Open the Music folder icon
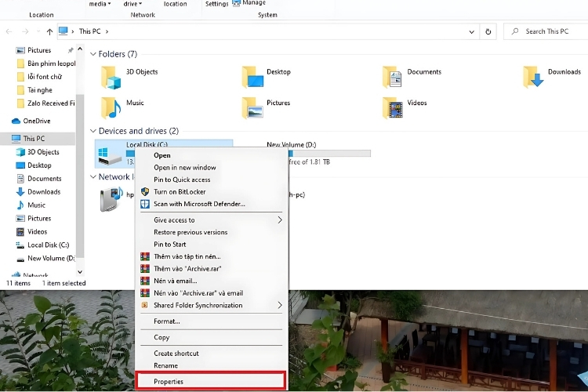 point(112,107)
